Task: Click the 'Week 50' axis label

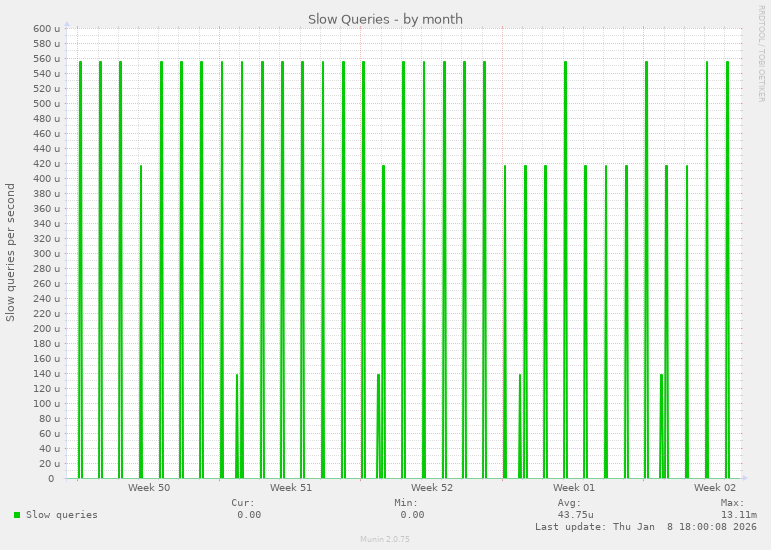Action: 149,488
